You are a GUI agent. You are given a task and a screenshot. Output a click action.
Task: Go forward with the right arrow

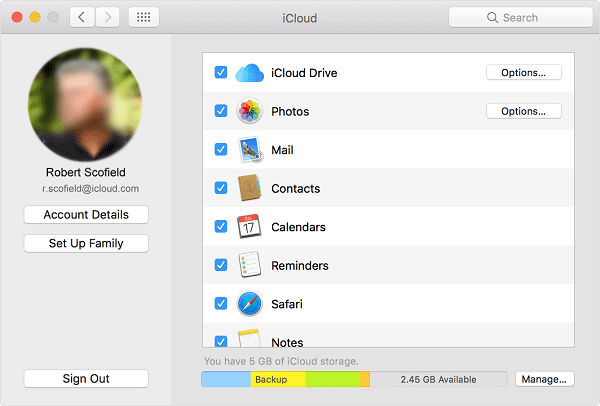click(108, 17)
